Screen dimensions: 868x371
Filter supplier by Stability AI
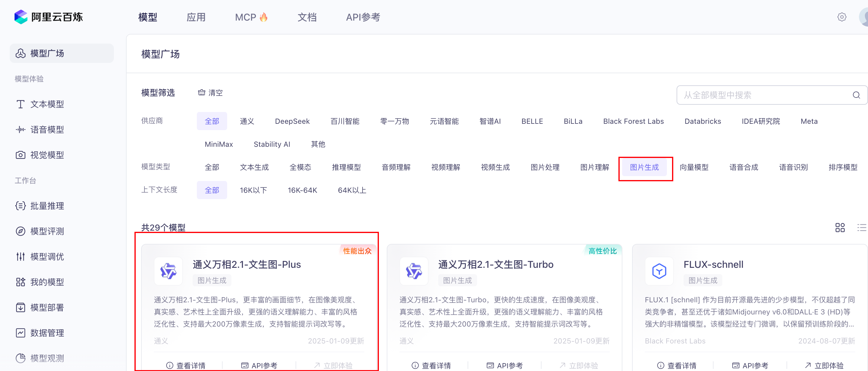tap(272, 144)
